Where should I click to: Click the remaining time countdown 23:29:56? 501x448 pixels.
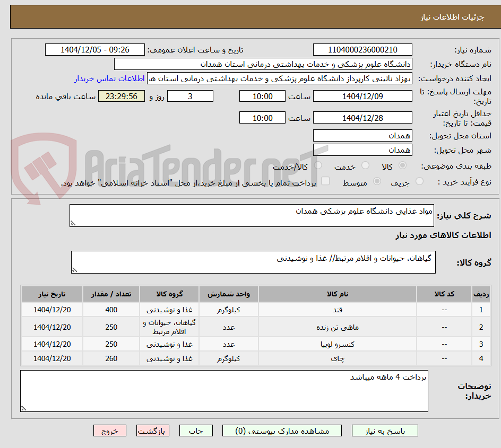pos(122,96)
